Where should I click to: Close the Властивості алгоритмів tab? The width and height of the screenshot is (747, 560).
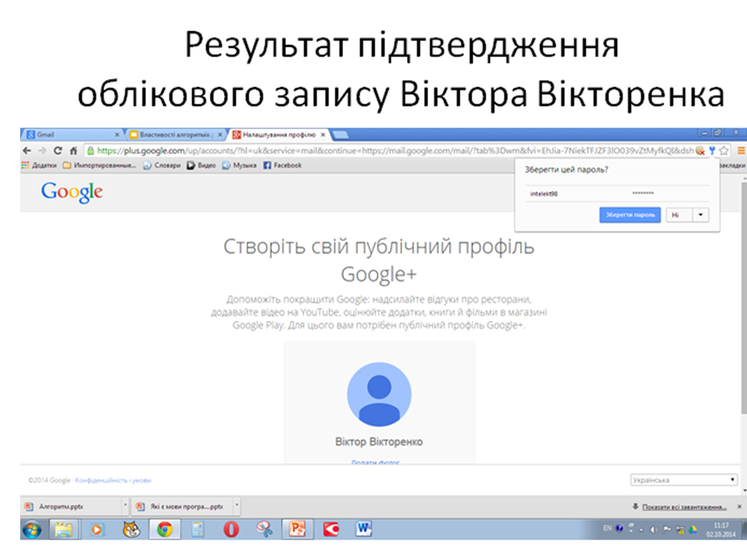click(219, 135)
